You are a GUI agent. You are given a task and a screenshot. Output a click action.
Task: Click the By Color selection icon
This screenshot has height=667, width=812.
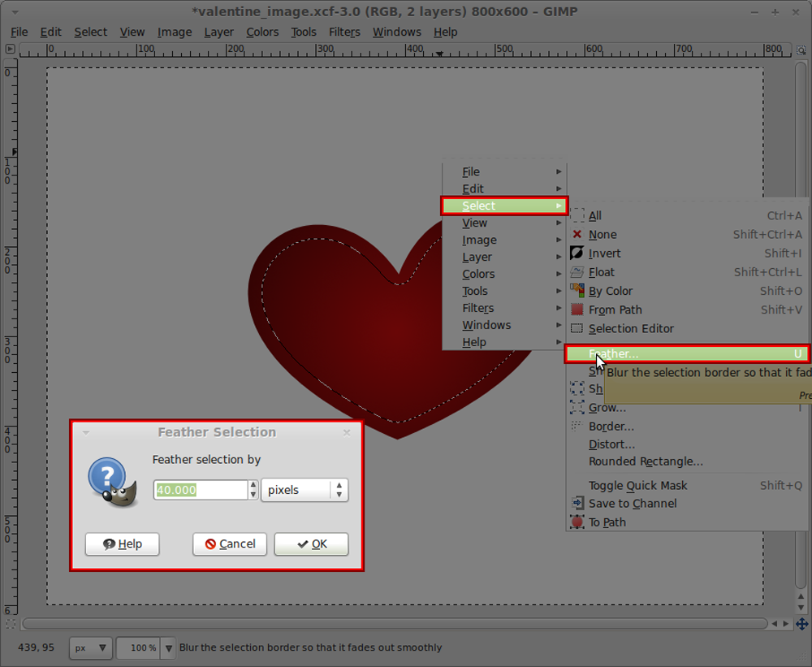577,291
